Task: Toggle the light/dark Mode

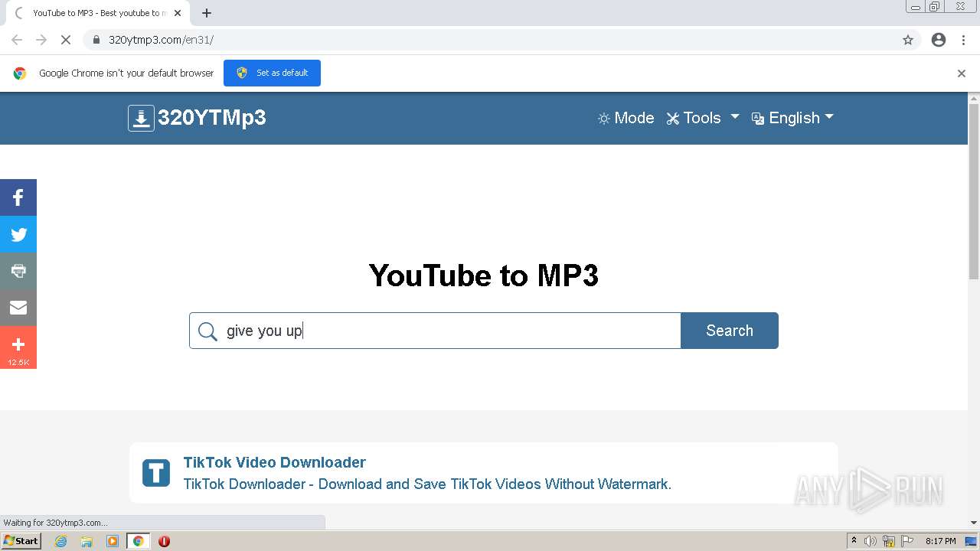Action: (626, 118)
